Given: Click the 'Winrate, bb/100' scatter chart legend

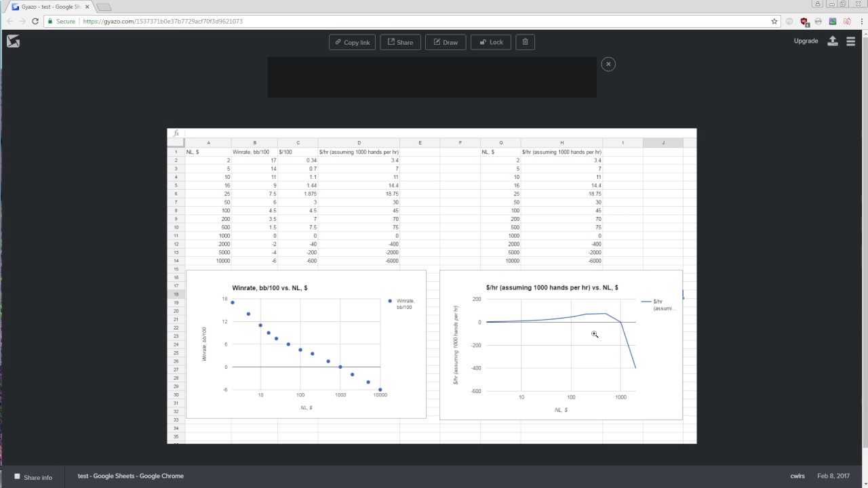Looking at the screenshot, I should 401,304.
